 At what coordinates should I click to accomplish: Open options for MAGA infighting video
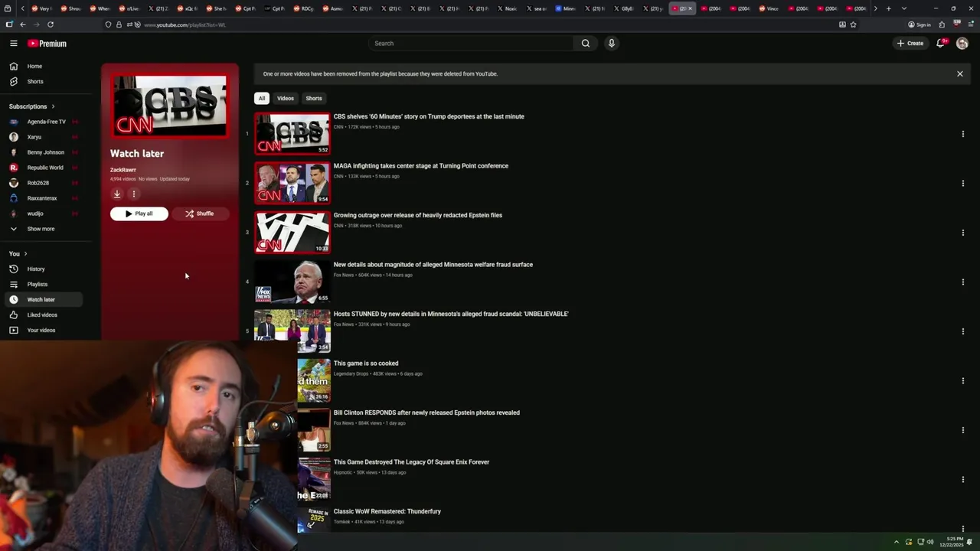(962, 184)
